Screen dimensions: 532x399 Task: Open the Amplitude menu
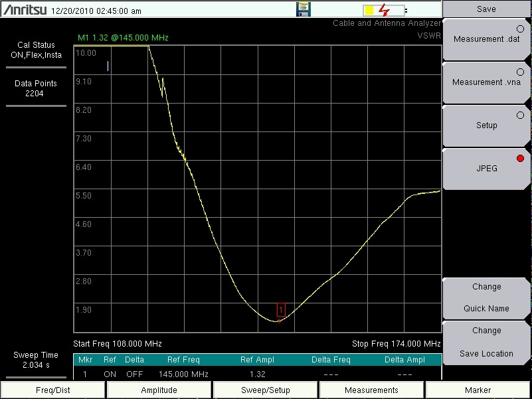tap(159, 390)
